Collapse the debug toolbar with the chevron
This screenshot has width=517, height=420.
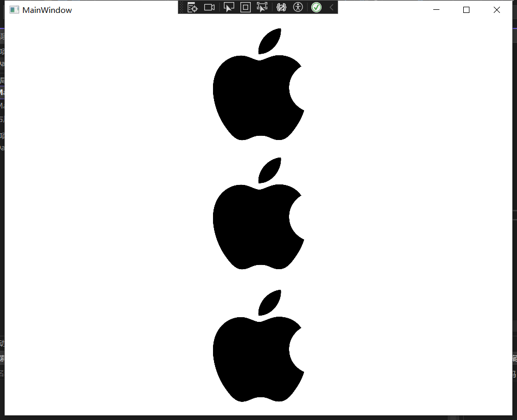tap(331, 7)
